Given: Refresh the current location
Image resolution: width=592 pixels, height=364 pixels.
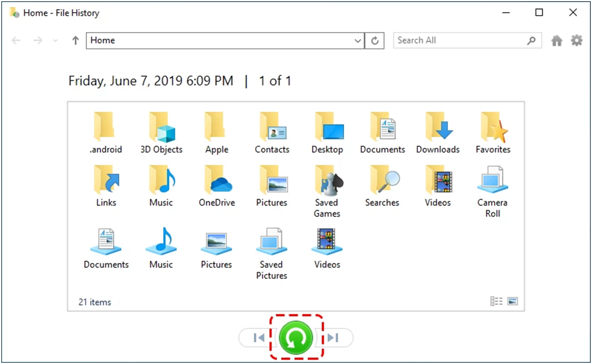Looking at the screenshot, I should pos(374,41).
